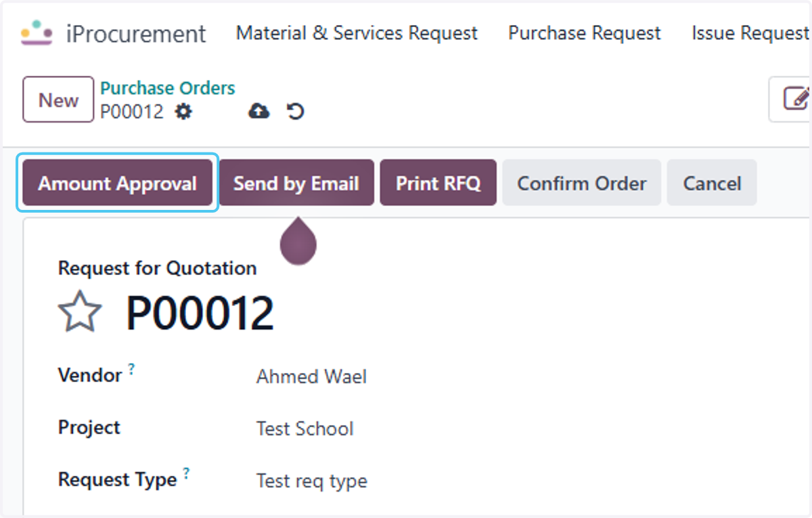The height and width of the screenshot is (518, 812).
Task: Go to Purchase Orders breadcrumb link
Action: [x=168, y=88]
